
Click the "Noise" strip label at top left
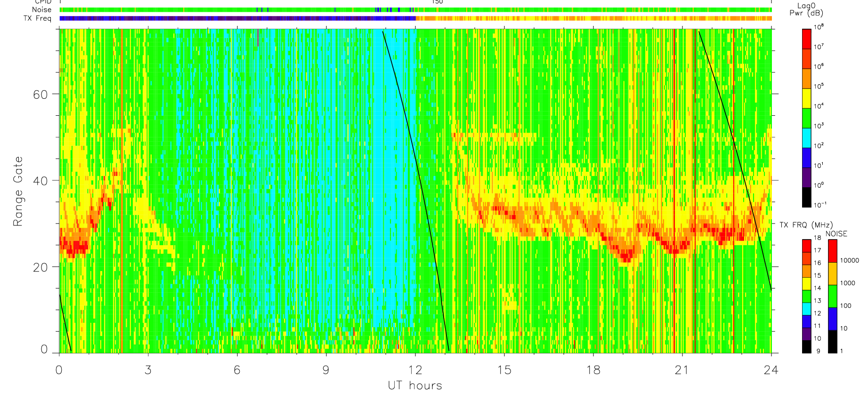[42, 9]
